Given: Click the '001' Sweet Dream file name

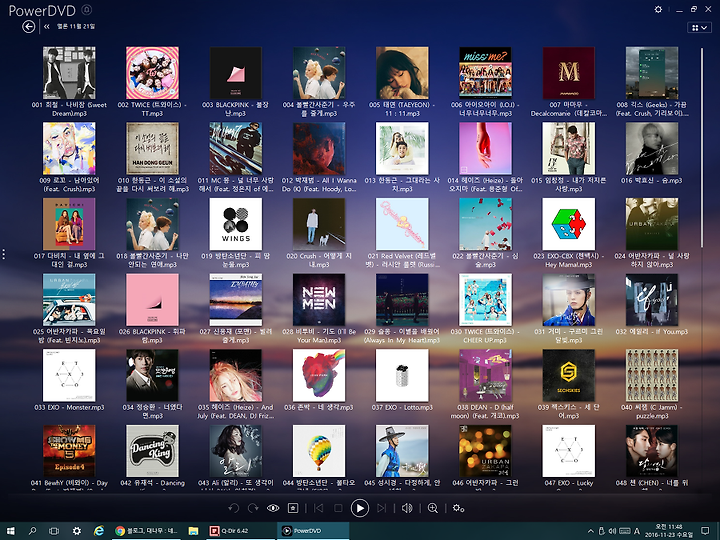Looking at the screenshot, I should [69, 109].
